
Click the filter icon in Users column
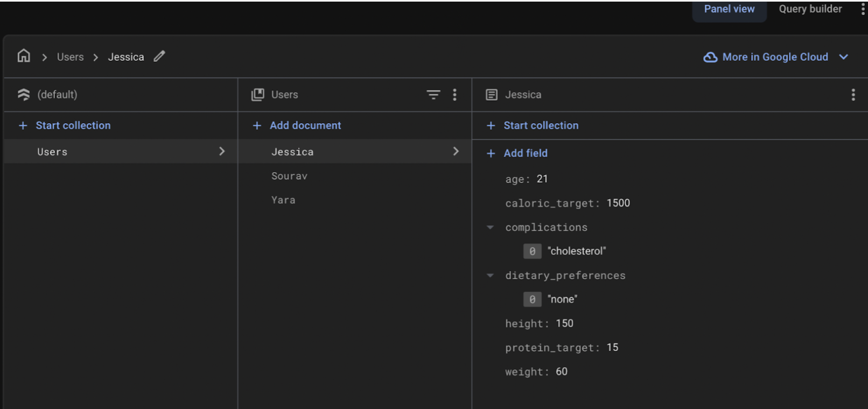[433, 95]
